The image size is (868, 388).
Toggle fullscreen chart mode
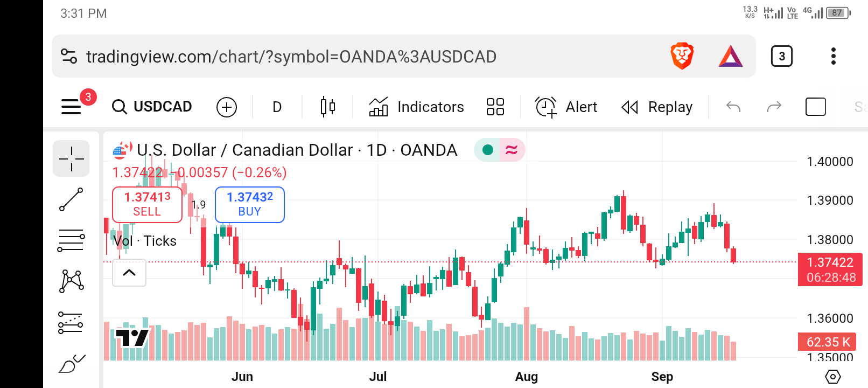point(815,107)
